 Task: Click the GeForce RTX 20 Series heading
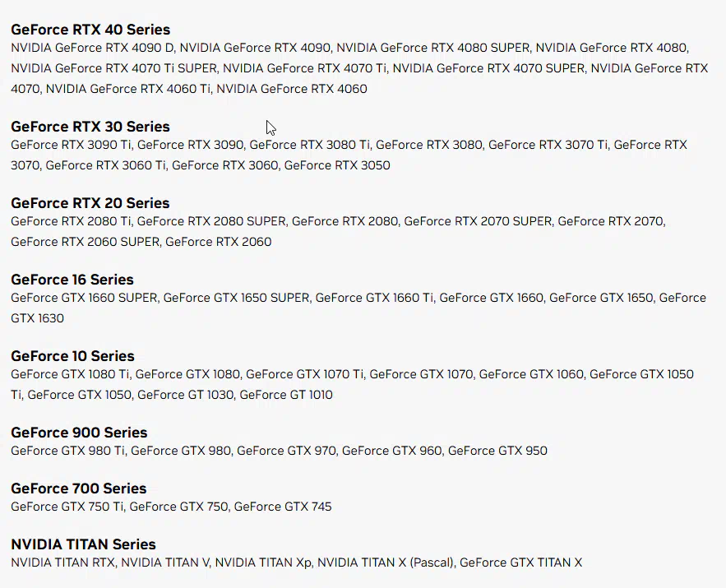pos(90,203)
